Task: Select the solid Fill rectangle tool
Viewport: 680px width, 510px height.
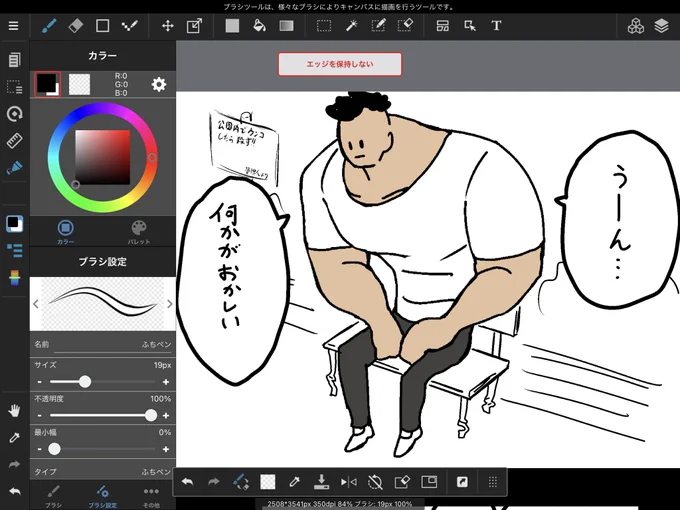Action: [232, 26]
